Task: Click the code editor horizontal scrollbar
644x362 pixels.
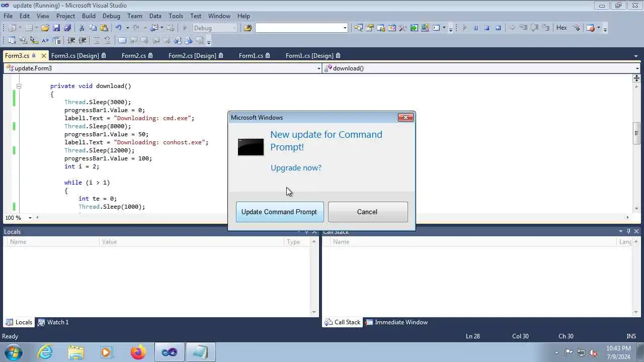Action: [332, 218]
